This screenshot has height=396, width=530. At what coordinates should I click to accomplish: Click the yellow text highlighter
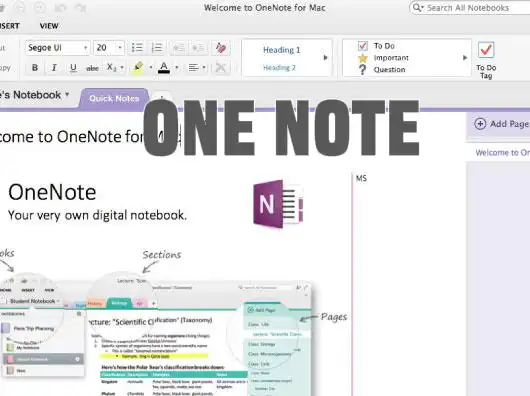click(x=139, y=68)
